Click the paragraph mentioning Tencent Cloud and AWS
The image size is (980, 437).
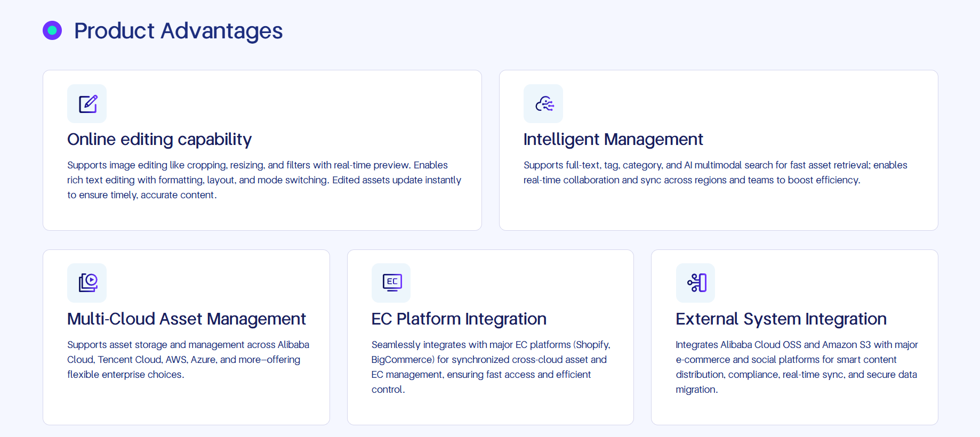click(188, 359)
